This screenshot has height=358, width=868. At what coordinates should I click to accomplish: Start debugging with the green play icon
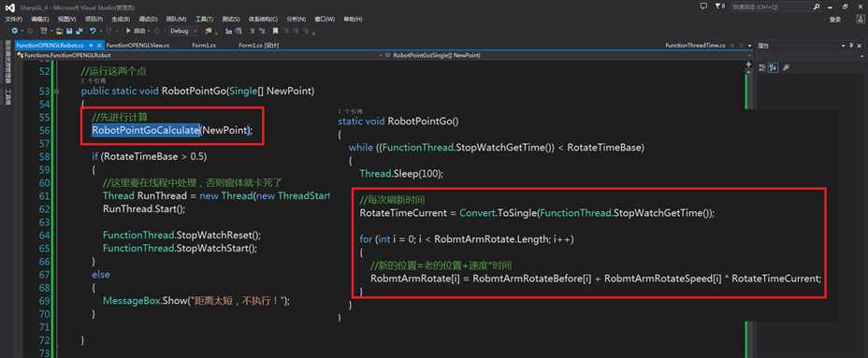coord(128,31)
